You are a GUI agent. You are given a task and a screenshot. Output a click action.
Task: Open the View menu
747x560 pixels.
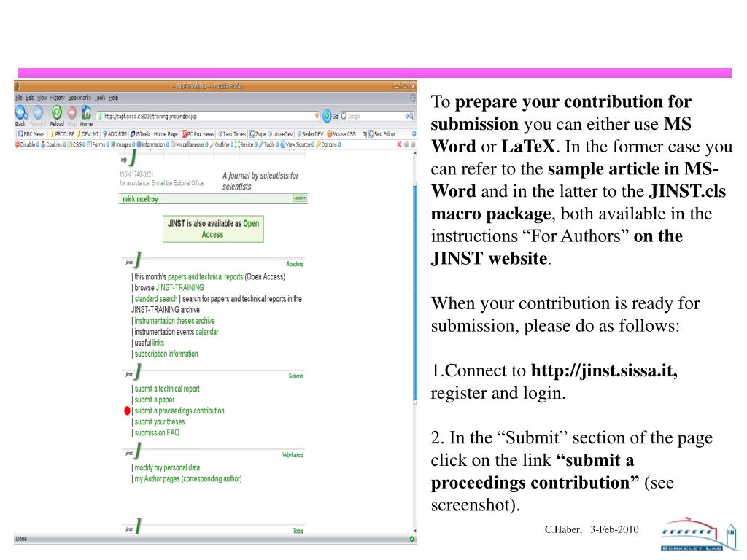pyautogui.click(x=42, y=98)
